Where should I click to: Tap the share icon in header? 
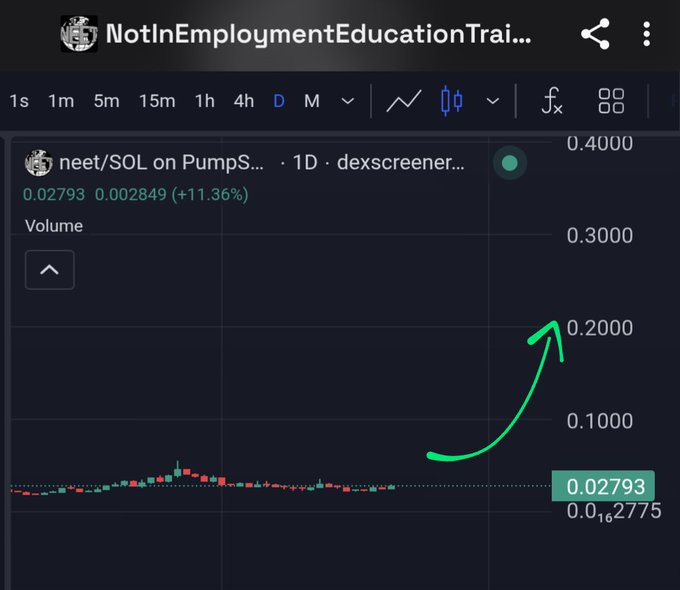[x=595, y=33]
